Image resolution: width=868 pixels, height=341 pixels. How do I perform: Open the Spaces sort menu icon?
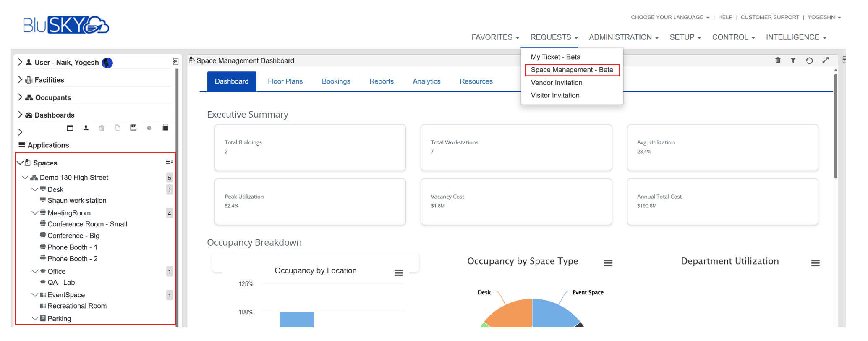click(169, 162)
